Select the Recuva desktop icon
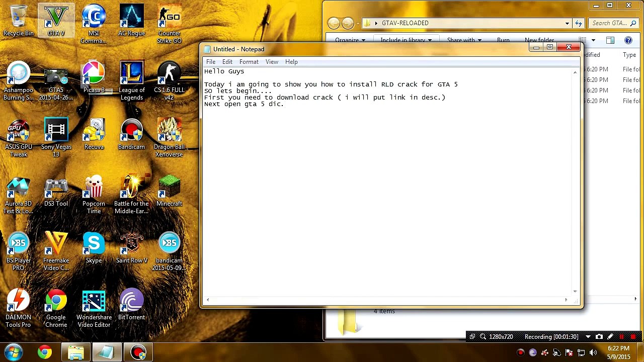Screen dimensions: 644x362 pos(94,135)
